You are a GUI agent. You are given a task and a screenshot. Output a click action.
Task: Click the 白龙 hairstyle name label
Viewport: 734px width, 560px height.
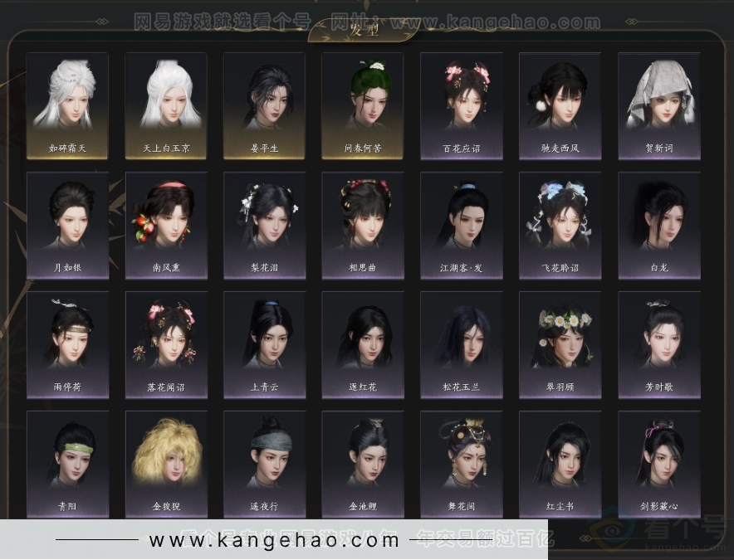click(x=659, y=268)
